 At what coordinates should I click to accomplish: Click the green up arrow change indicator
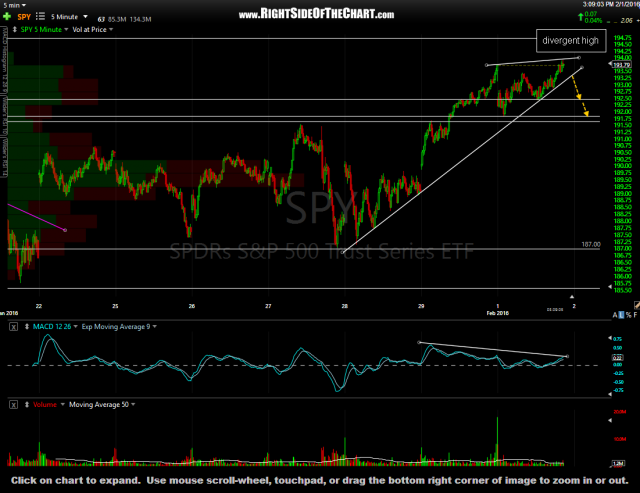tap(580, 17)
